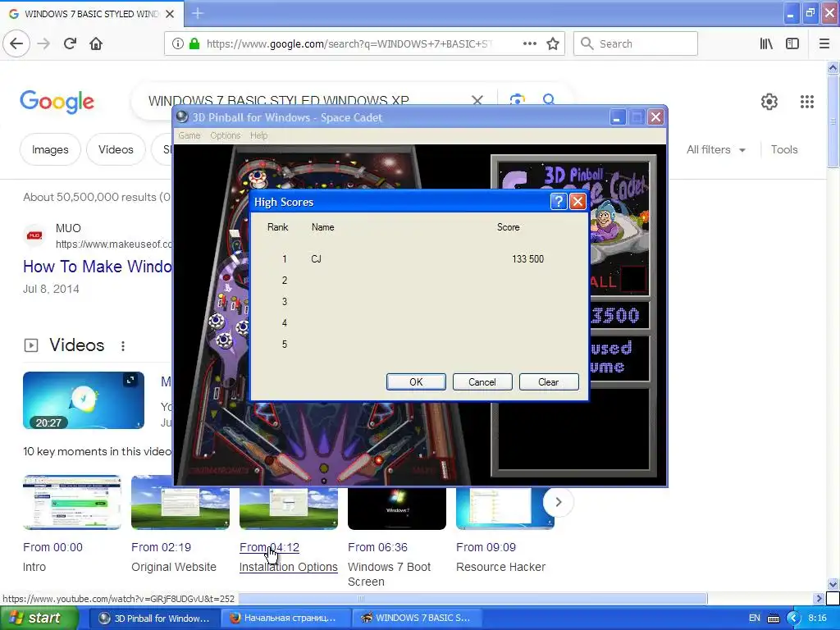Viewport: 840px width, 630px height.
Task: Open the Firefox Library button
Action: [x=766, y=43]
